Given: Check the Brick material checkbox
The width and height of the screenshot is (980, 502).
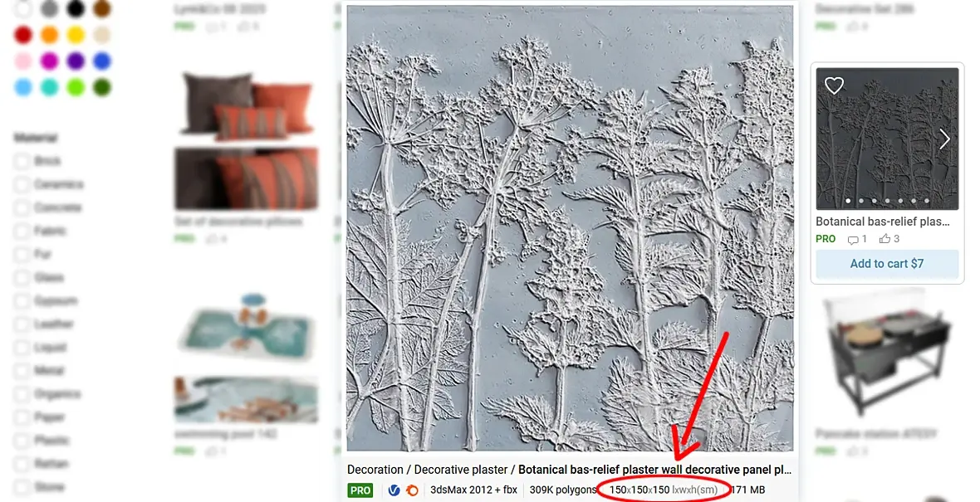Looking at the screenshot, I should pos(22,161).
